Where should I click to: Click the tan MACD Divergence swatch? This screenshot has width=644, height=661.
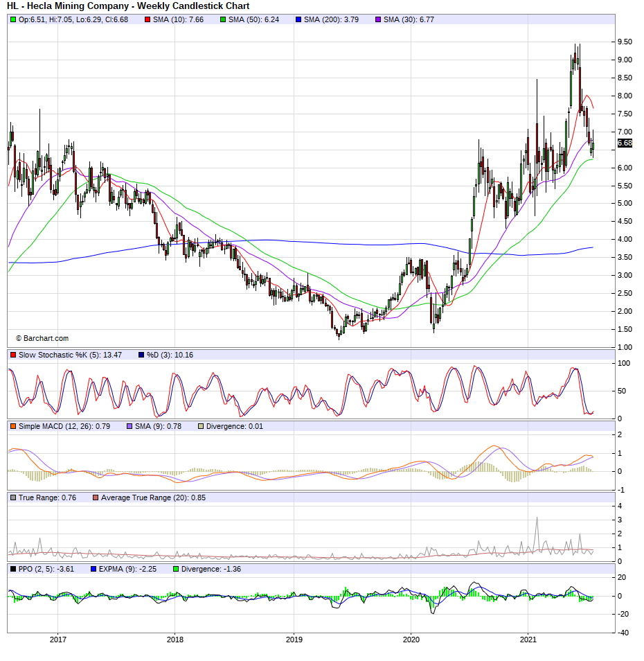click(201, 426)
